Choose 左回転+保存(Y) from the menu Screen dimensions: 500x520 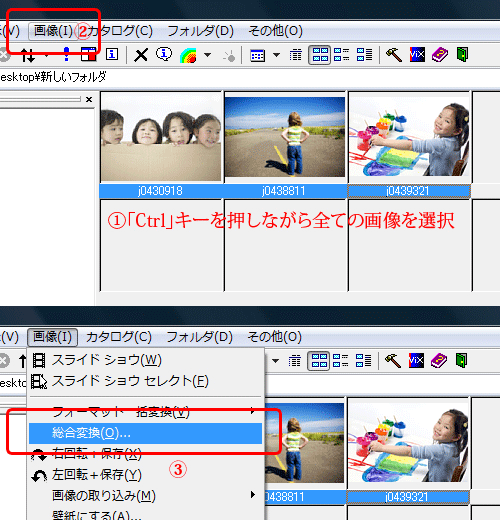145,475
